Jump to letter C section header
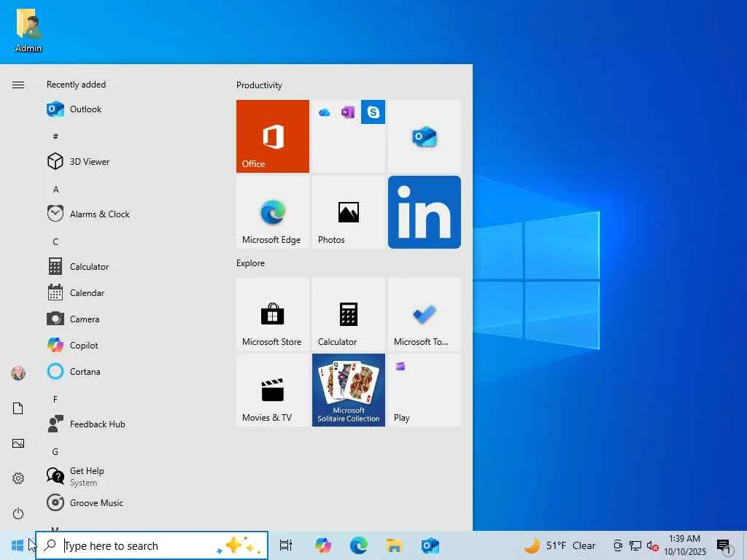The height and width of the screenshot is (560, 747). pyautogui.click(x=55, y=242)
